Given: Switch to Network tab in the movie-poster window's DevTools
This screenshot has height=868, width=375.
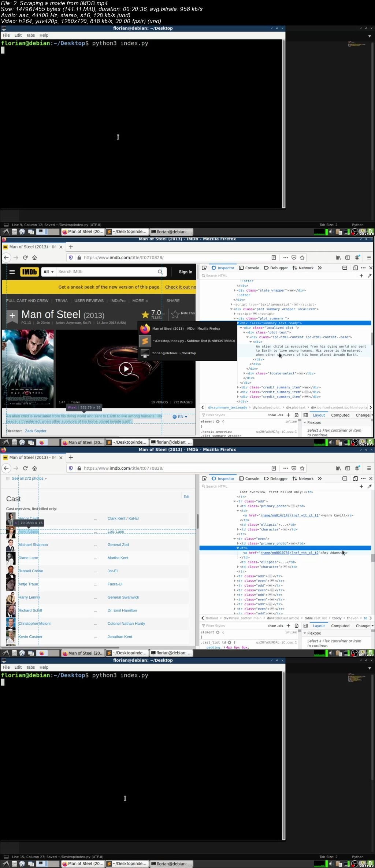Looking at the screenshot, I should tap(303, 268).
